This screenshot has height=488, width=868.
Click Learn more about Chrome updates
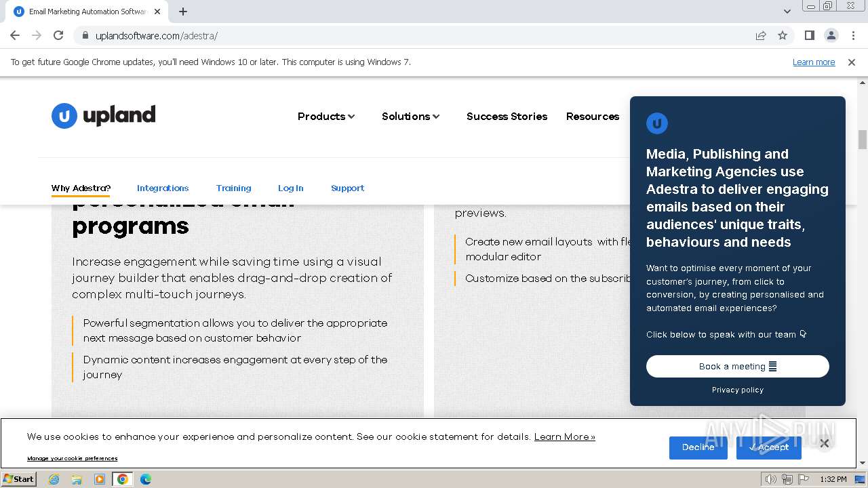[814, 62]
